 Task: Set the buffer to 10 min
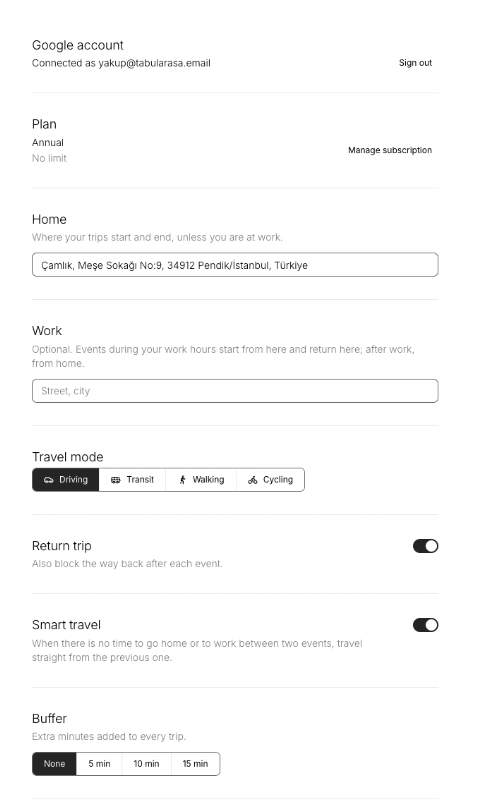146,764
